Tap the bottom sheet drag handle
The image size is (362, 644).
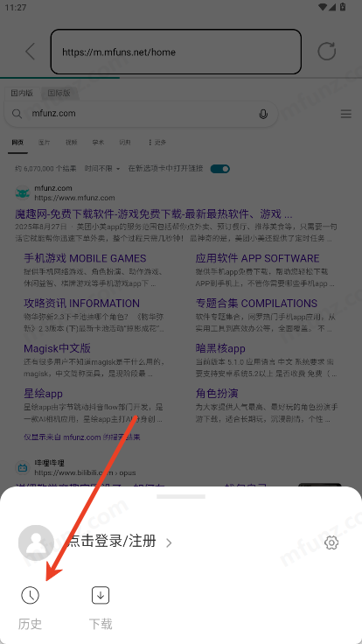[181, 496]
